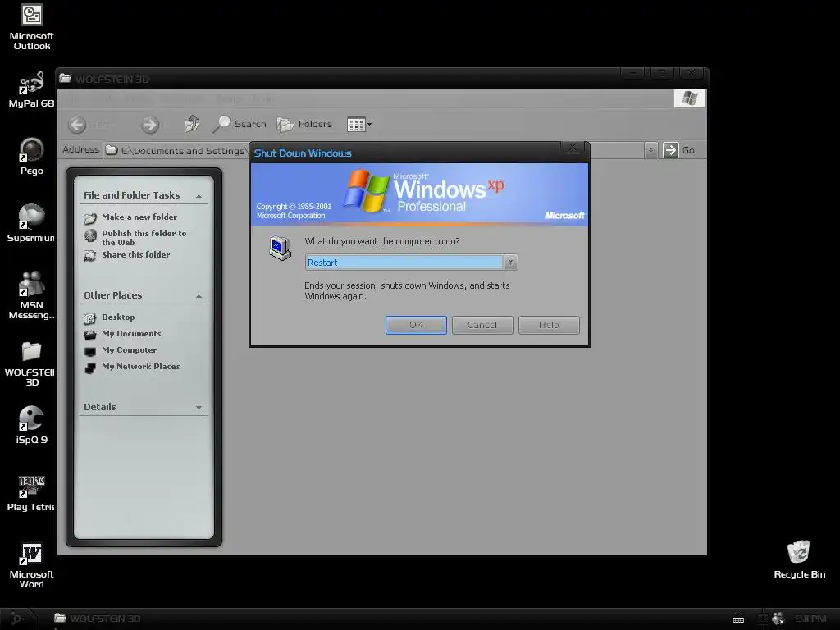Click the network tray icon with x
840x630 pixels.
point(778,619)
